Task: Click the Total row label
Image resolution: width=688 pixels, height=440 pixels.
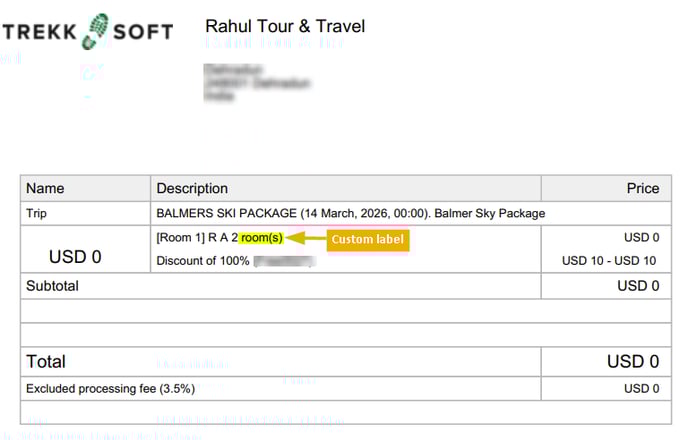Action: coord(46,361)
